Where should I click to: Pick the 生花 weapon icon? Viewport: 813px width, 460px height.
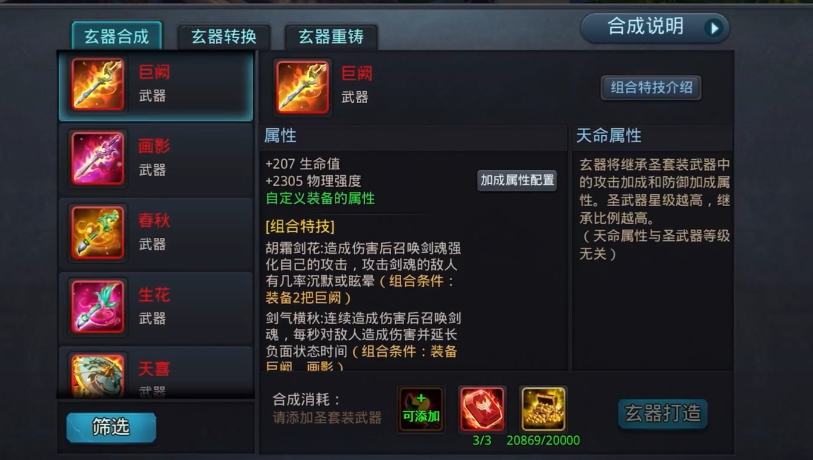point(98,306)
